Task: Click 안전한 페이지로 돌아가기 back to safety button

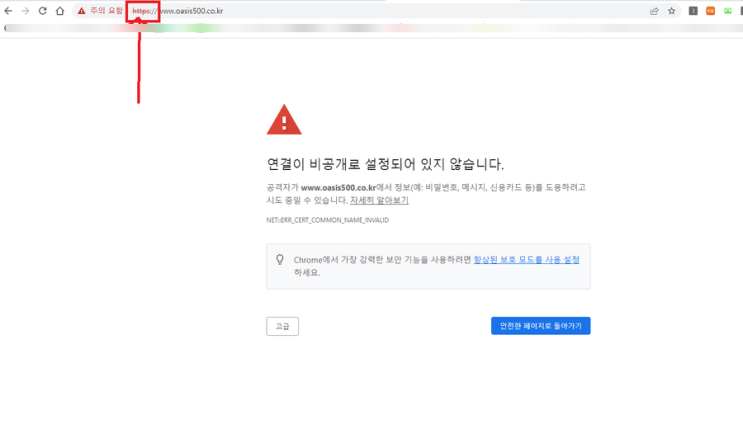Action: [x=541, y=326]
